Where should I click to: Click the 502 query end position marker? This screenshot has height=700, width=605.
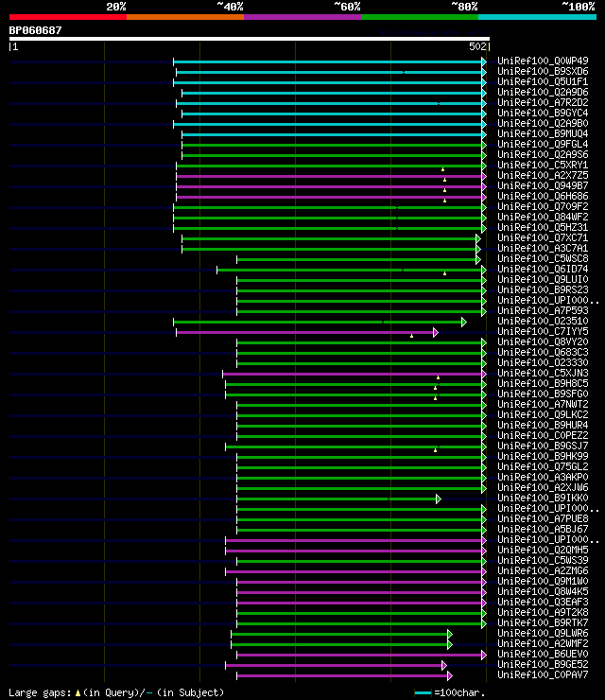click(478, 46)
